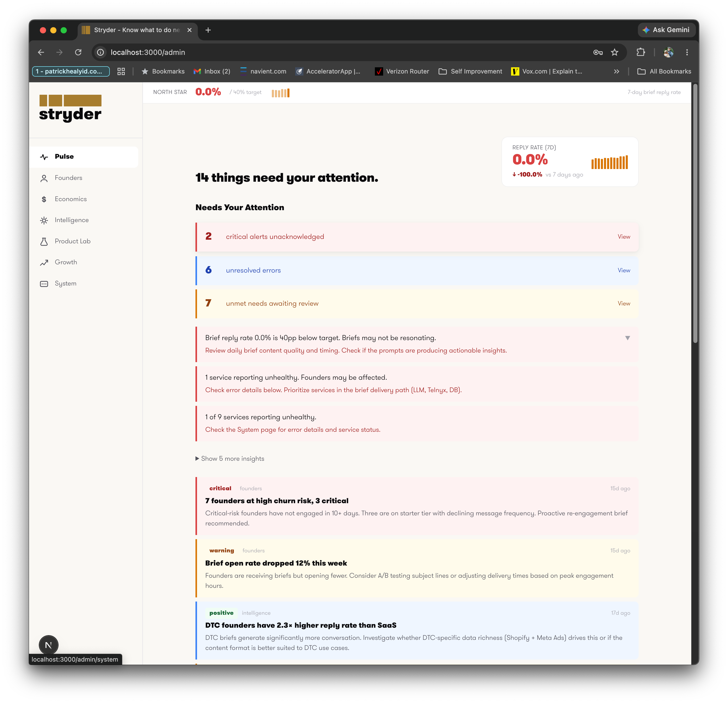728x703 pixels.
Task: Click the Founders person icon
Action: [x=44, y=178]
